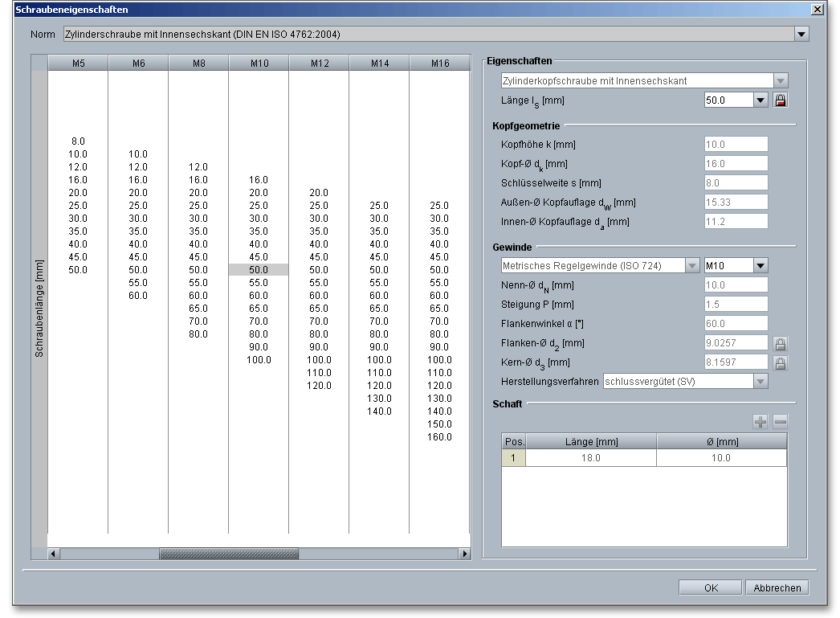Click the lock icon next to Kern-Ø d3
The width and height of the screenshot is (840, 618).
(780, 363)
